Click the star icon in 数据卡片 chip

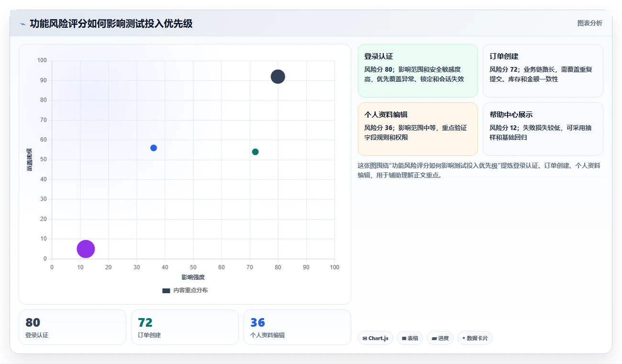coord(464,338)
